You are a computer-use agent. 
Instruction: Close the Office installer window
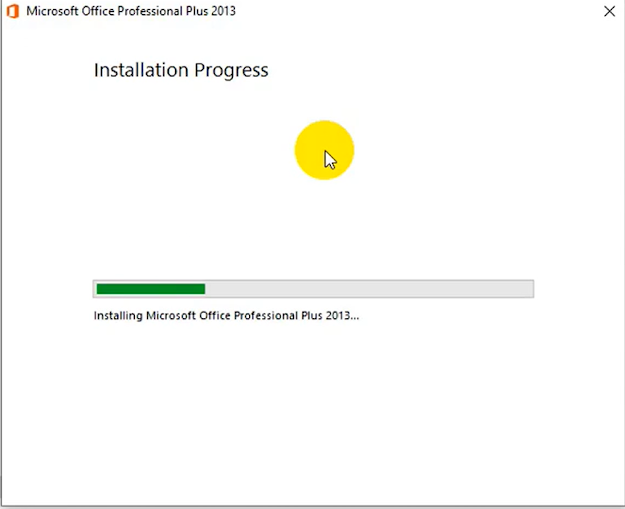609,12
